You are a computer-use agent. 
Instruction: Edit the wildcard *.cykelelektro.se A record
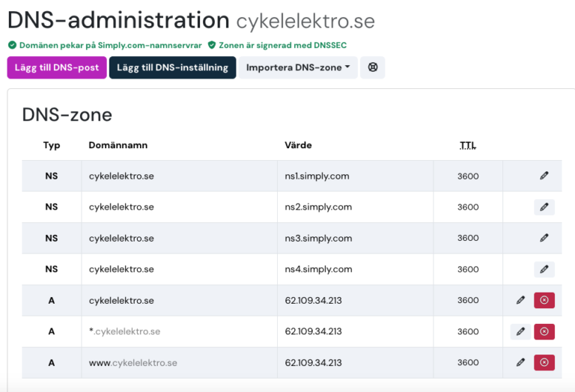[520, 331]
